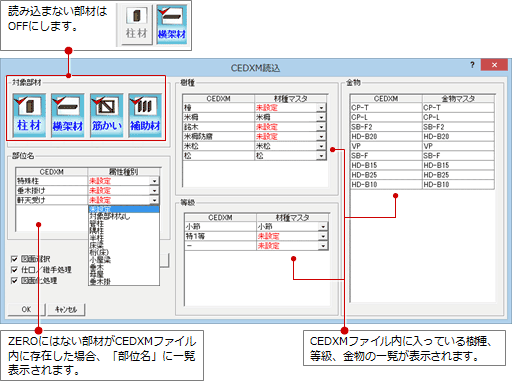This screenshot has height=385, width=512.
Task: Toggle the 横架材 member icon in dialog
Action: click(68, 115)
